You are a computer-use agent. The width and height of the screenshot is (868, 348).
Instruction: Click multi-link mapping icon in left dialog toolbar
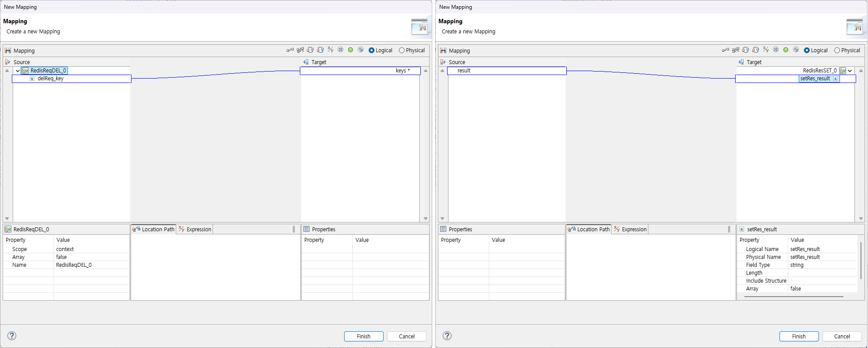(x=300, y=50)
